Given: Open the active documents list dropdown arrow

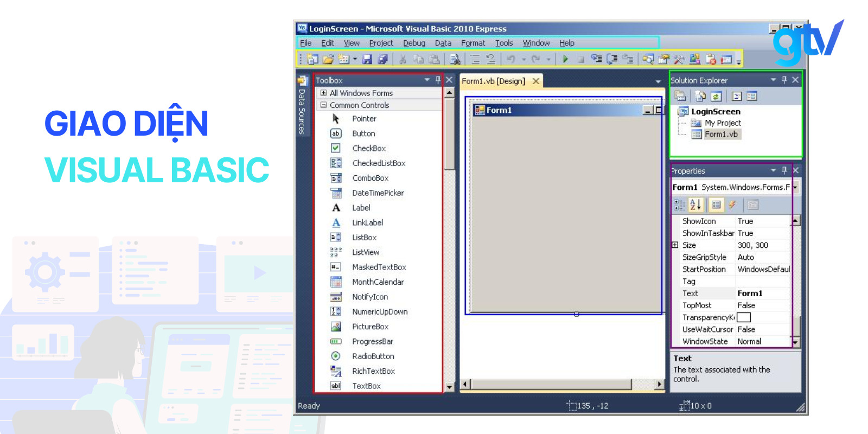Looking at the screenshot, I should point(658,81).
